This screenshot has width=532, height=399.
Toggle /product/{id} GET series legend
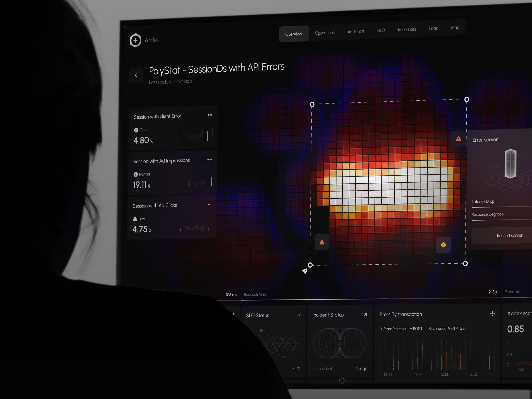448,329
